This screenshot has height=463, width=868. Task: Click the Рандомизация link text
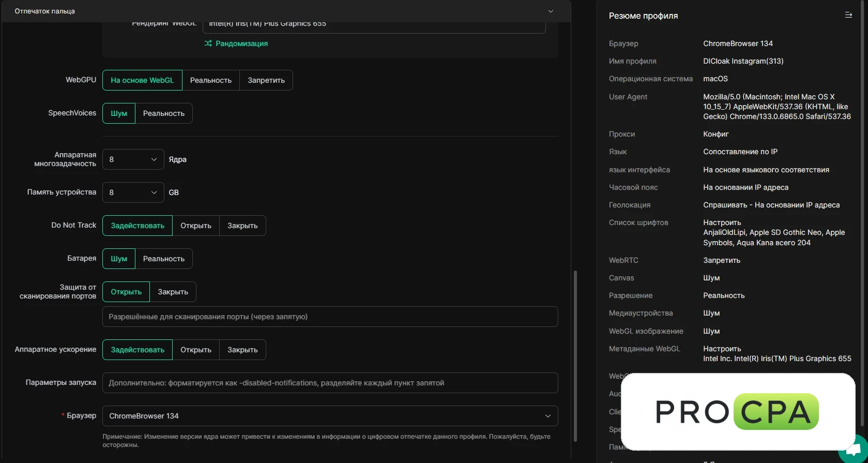click(241, 43)
